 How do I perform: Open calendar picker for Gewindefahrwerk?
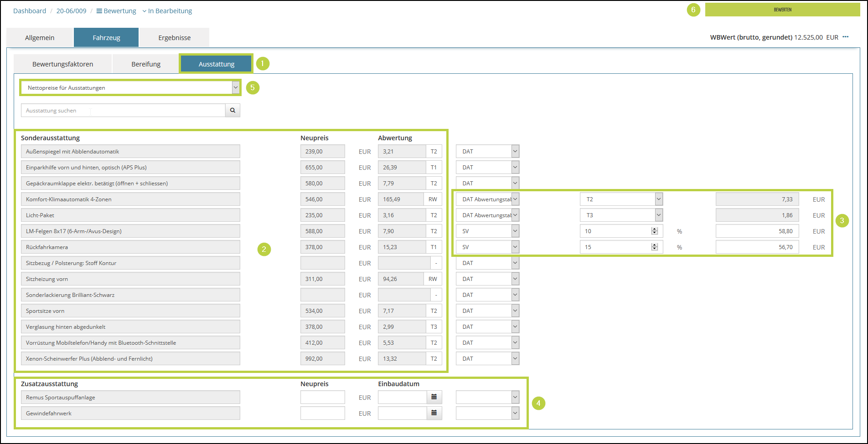(x=434, y=413)
